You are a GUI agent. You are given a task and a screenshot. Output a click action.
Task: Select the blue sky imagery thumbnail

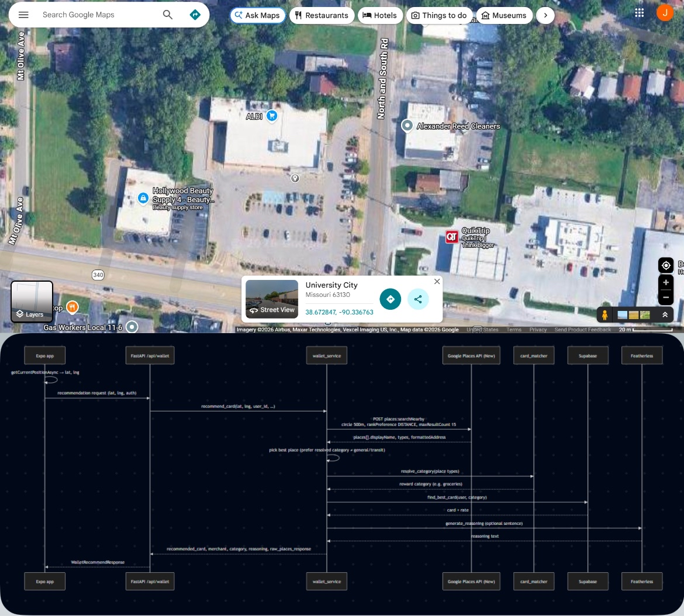(623, 315)
